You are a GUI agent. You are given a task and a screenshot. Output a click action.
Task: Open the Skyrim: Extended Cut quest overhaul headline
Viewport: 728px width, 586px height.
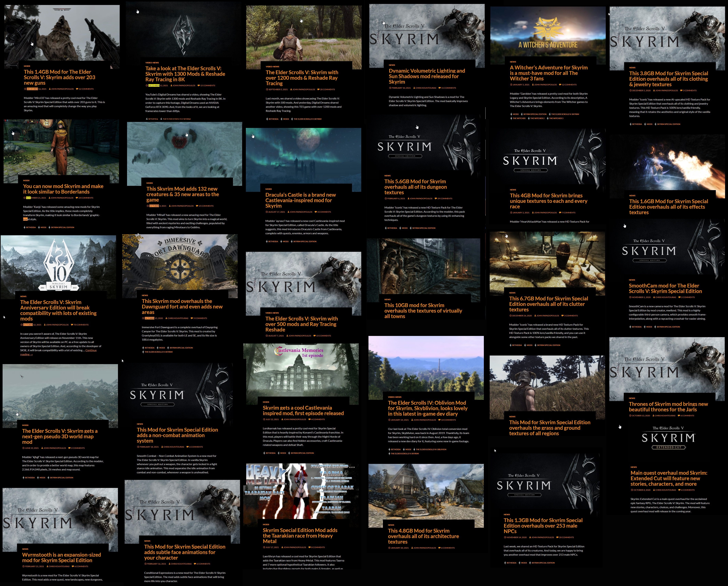coord(669,479)
